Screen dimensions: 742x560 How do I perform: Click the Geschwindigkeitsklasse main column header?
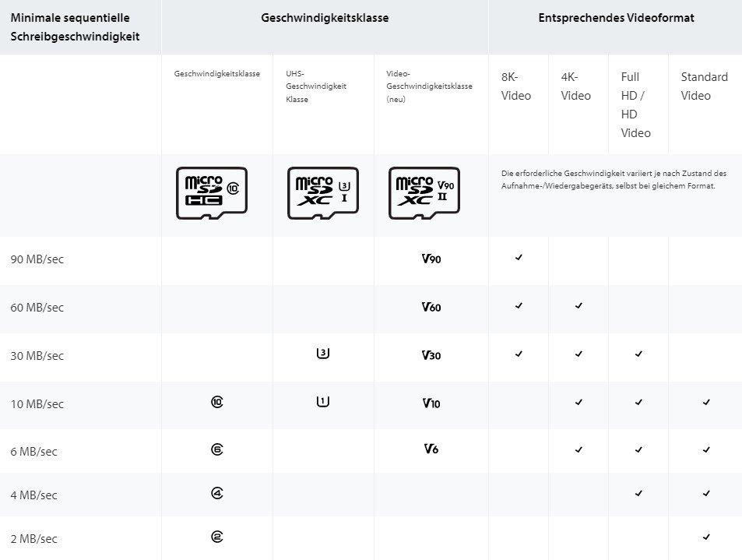pos(325,18)
